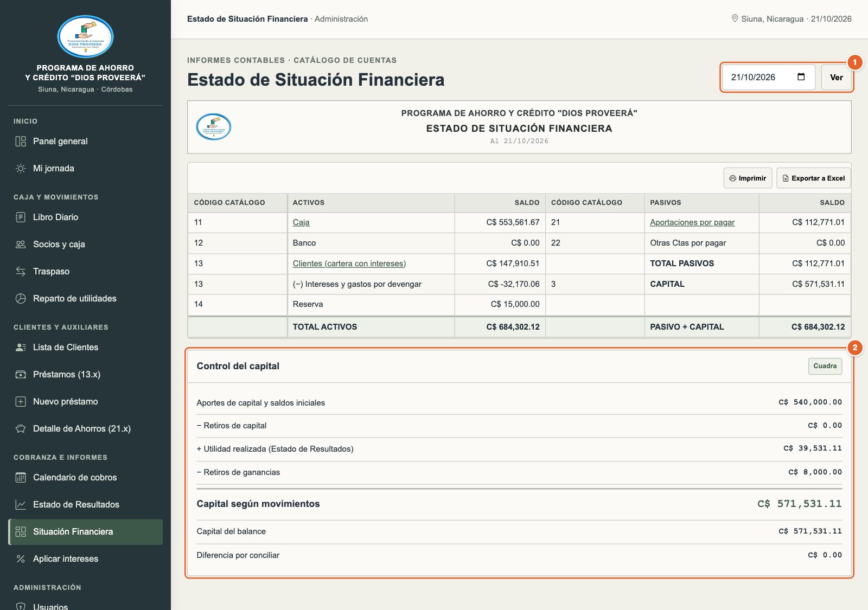Image resolution: width=868 pixels, height=610 pixels.
Task: Click the Aportes de capital amount C$ 540,000.00
Action: click(810, 402)
